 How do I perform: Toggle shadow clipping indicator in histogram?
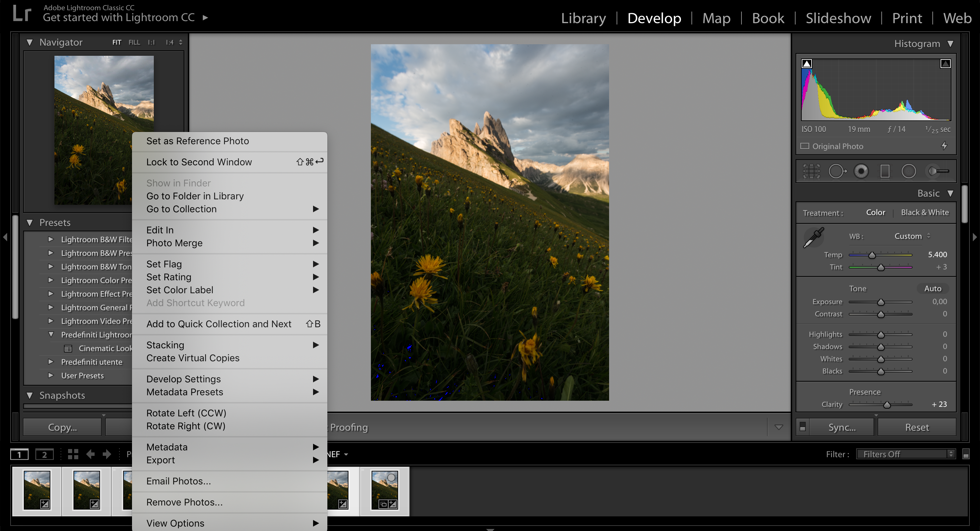[806, 64]
